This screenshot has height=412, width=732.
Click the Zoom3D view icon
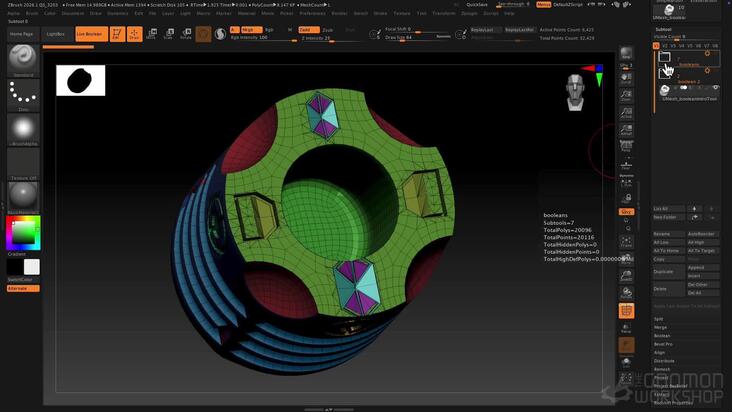pos(626,276)
